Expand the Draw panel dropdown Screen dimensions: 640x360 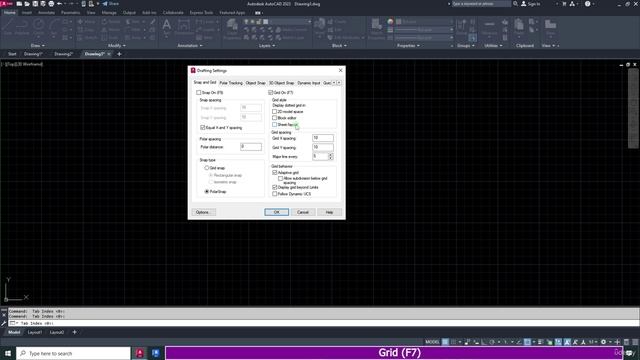coord(38,46)
